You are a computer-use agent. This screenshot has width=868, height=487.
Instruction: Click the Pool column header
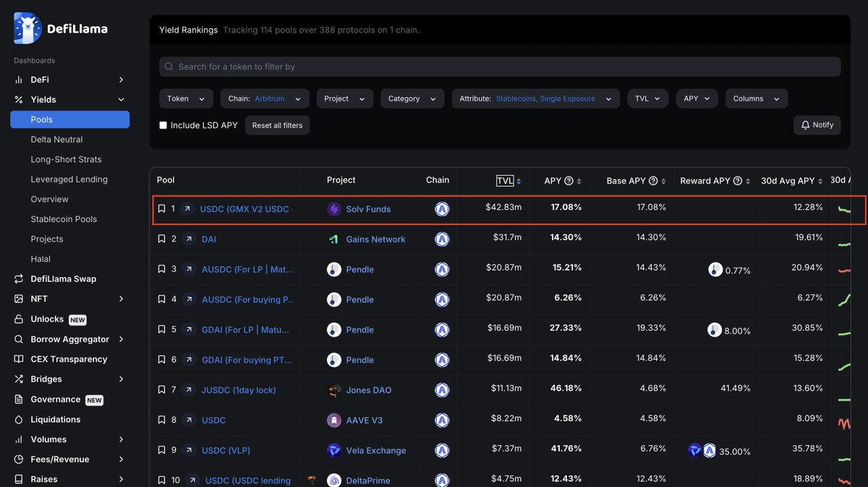[166, 180]
